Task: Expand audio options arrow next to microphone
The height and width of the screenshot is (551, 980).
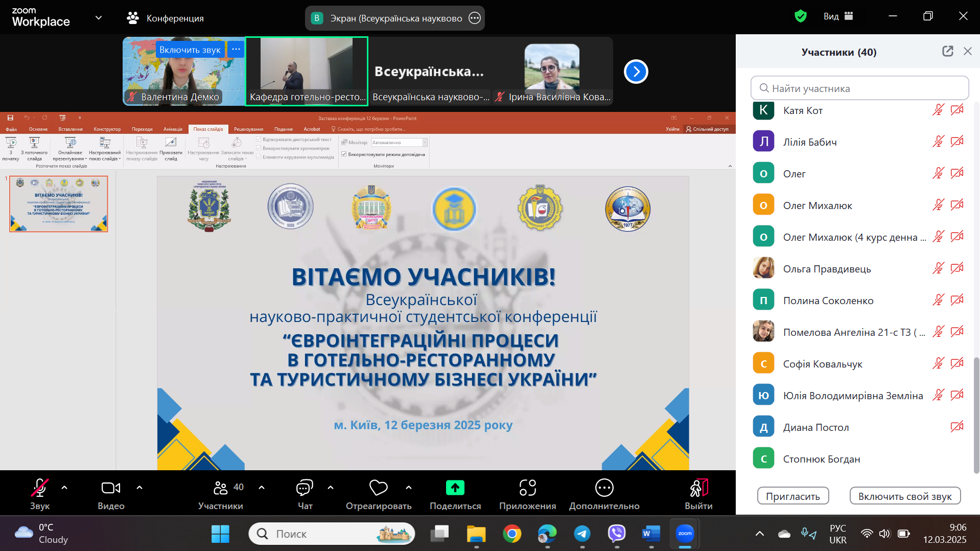Action: coord(64,488)
